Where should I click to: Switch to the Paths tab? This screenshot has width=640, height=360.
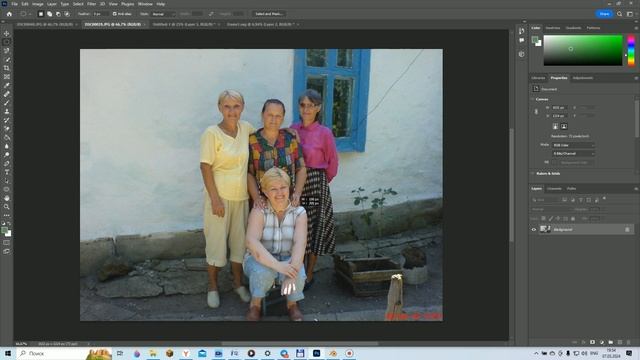coord(571,189)
